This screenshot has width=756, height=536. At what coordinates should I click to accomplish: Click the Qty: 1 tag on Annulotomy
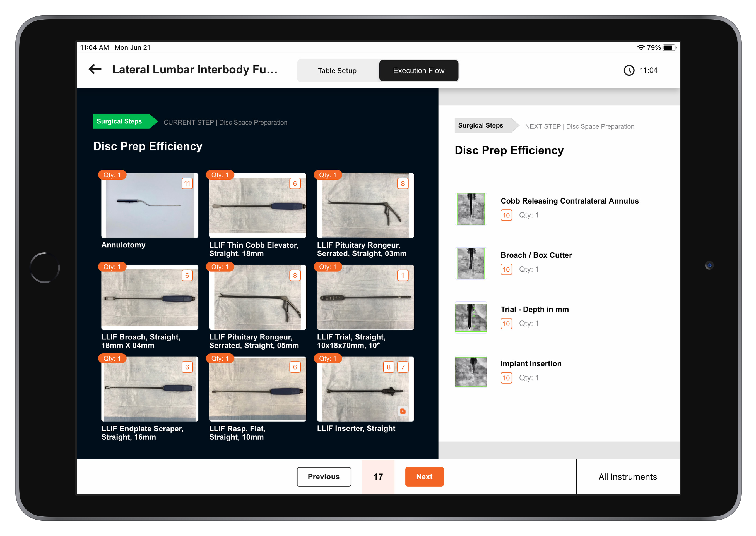pos(112,175)
